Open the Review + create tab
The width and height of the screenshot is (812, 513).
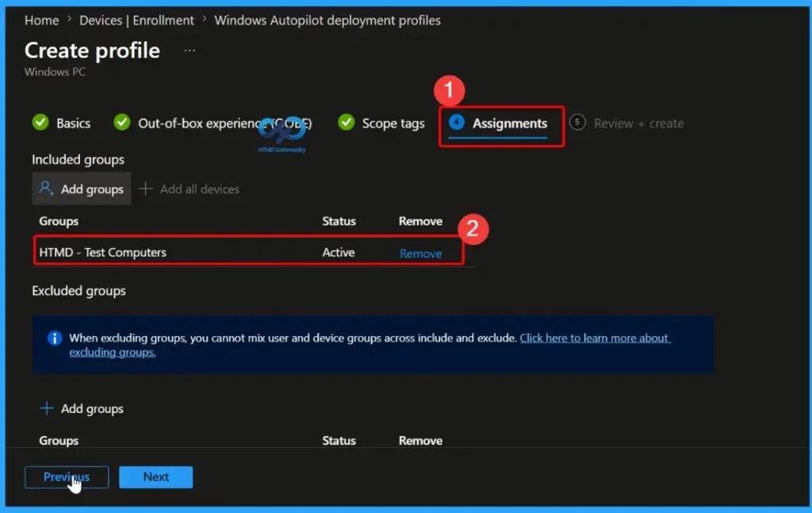pos(638,123)
